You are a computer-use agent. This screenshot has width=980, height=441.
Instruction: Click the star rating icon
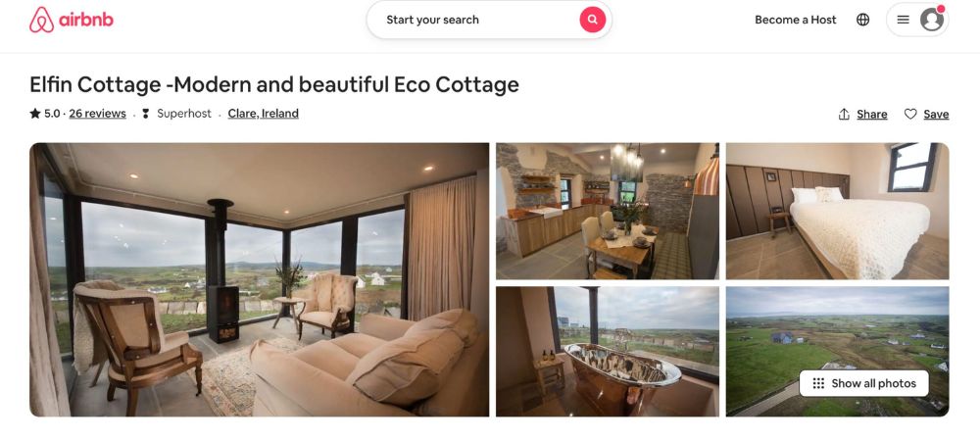(35, 113)
